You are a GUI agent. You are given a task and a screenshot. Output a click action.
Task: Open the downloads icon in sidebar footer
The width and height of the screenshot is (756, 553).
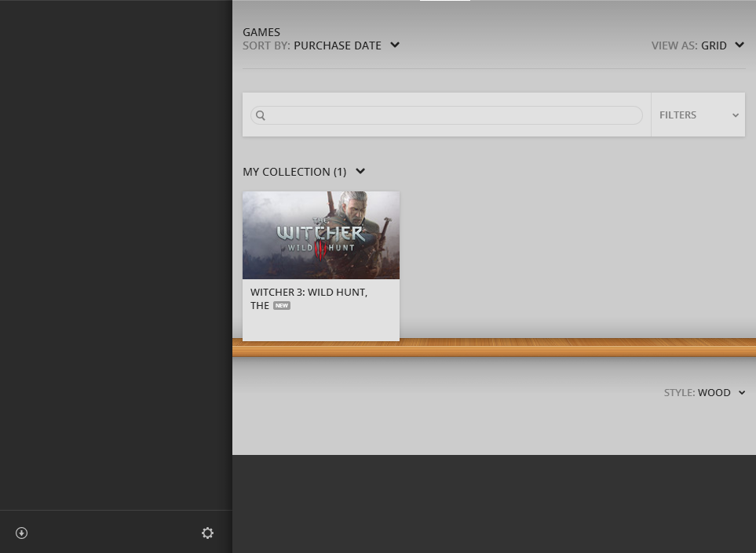point(22,533)
